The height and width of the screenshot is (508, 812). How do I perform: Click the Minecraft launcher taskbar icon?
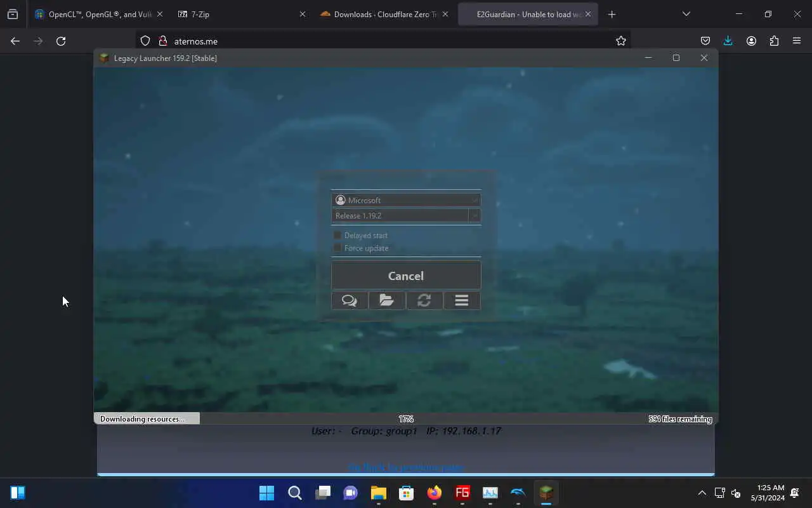546,493
